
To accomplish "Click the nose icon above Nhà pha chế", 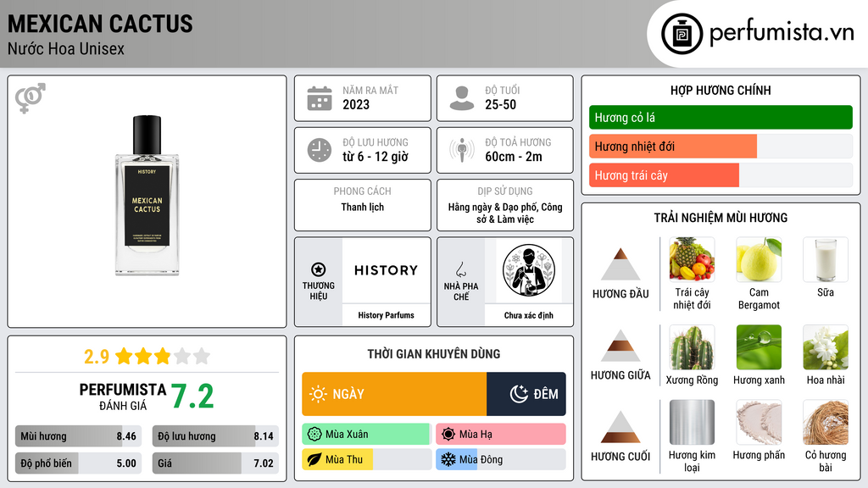I will coord(460,269).
